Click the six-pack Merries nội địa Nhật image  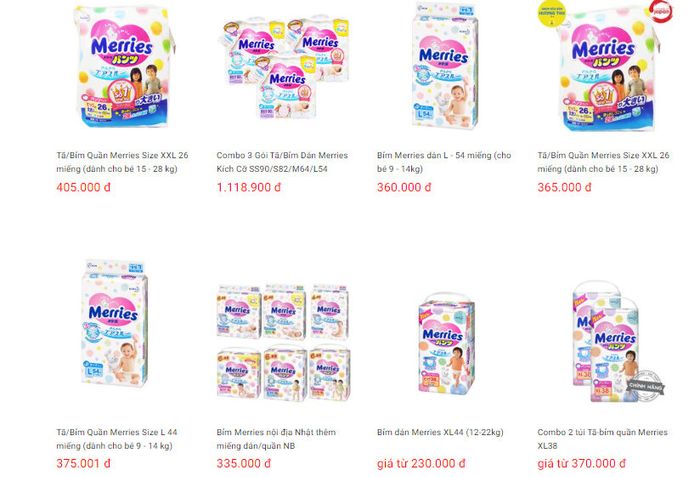(284, 342)
